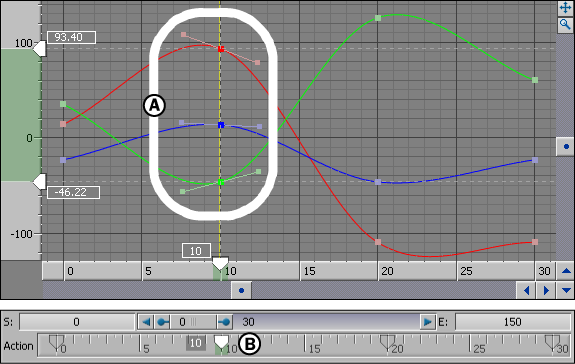Select the blue curve keyframe at frame 10
575x364 pixels.
pyautogui.click(x=221, y=125)
